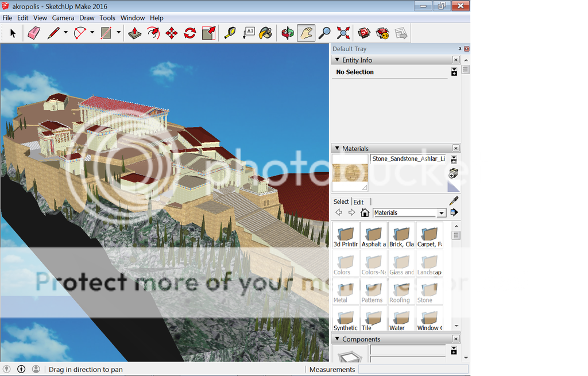Open the Edit menu
Image resolution: width=588 pixels, height=376 pixels.
click(22, 18)
